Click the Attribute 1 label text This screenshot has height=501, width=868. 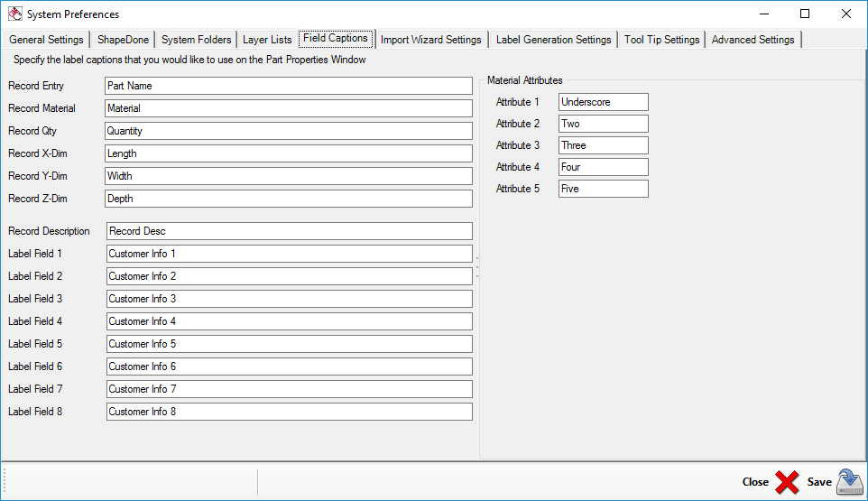[x=518, y=102]
